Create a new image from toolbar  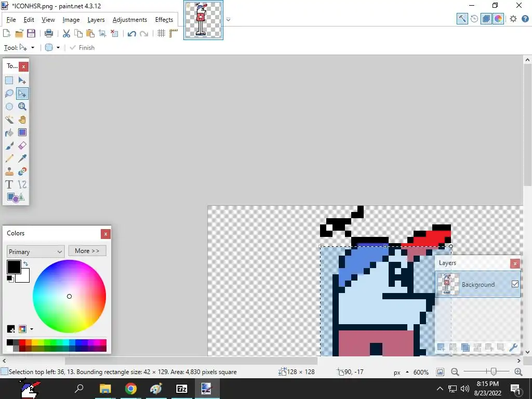[x=6, y=33]
